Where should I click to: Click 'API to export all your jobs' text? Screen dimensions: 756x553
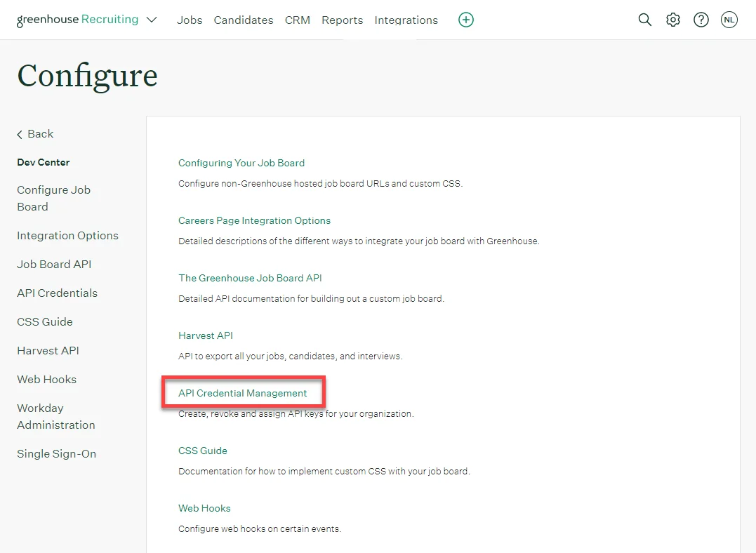coord(290,357)
